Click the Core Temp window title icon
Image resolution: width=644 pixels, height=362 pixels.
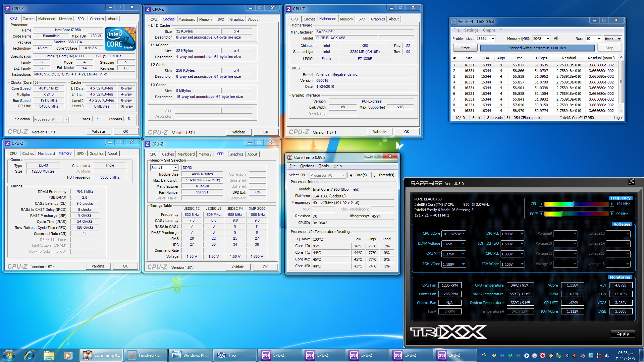click(290, 157)
